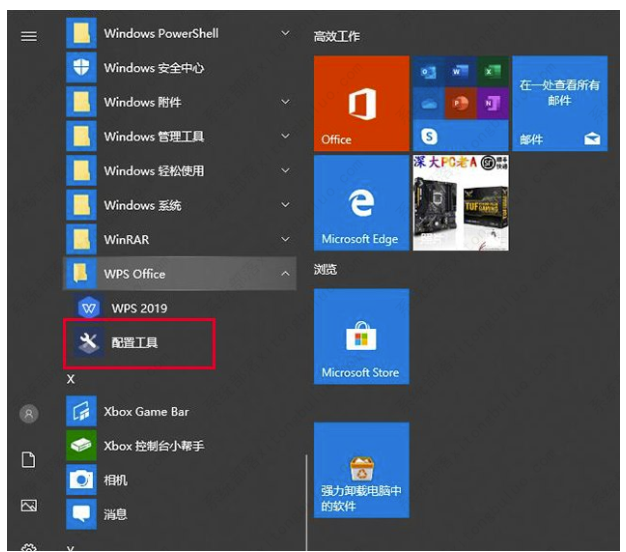Click the Word icon in the Office apps tile
The image size is (626, 552).
[460, 72]
